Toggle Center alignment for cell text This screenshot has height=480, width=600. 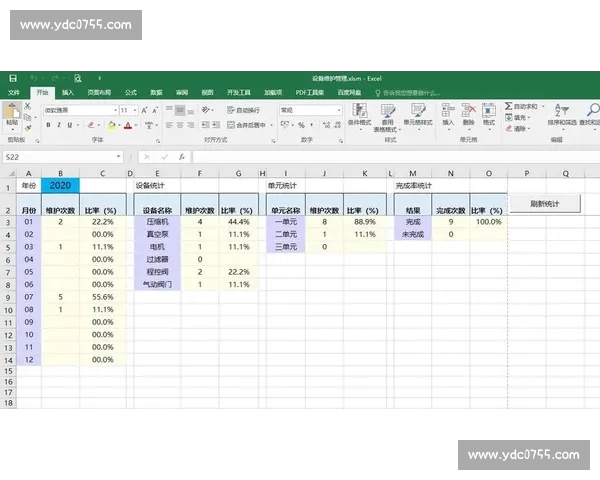180,125
